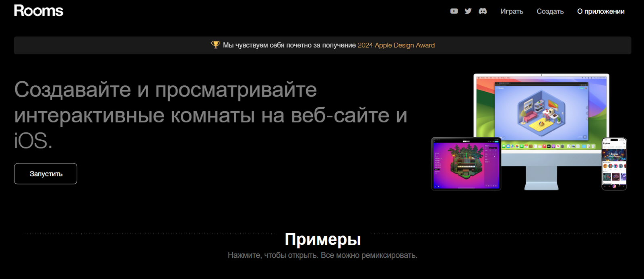644x279 pixels.
Task: Open the YouTube channel icon link
Action: [x=454, y=11]
